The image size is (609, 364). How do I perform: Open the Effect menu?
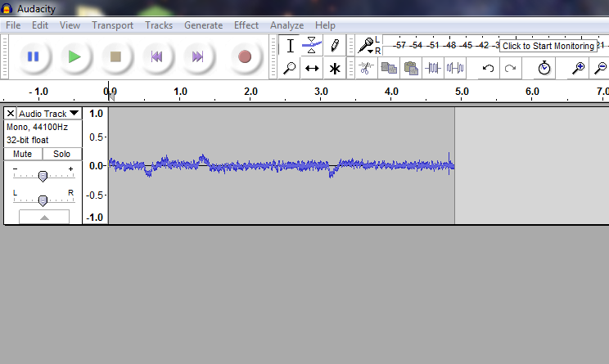click(x=246, y=25)
